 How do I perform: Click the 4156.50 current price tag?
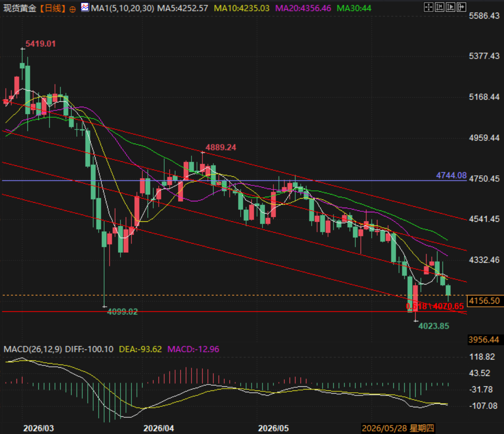point(484,301)
